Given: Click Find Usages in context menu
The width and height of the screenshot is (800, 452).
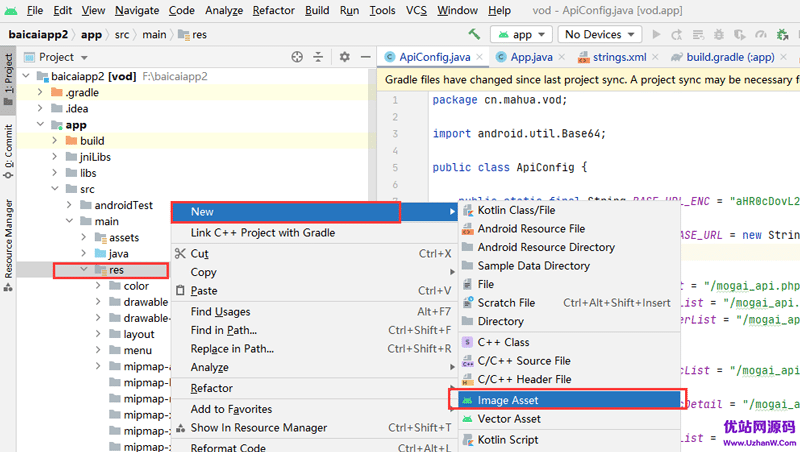Looking at the screenshot, I should click(x=314, y=312).
